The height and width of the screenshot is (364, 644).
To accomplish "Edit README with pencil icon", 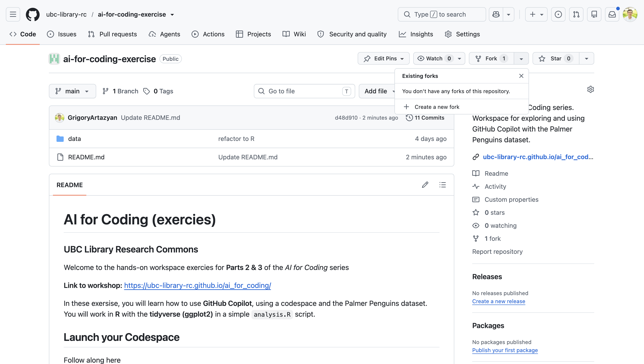I will tap(425, 185).
